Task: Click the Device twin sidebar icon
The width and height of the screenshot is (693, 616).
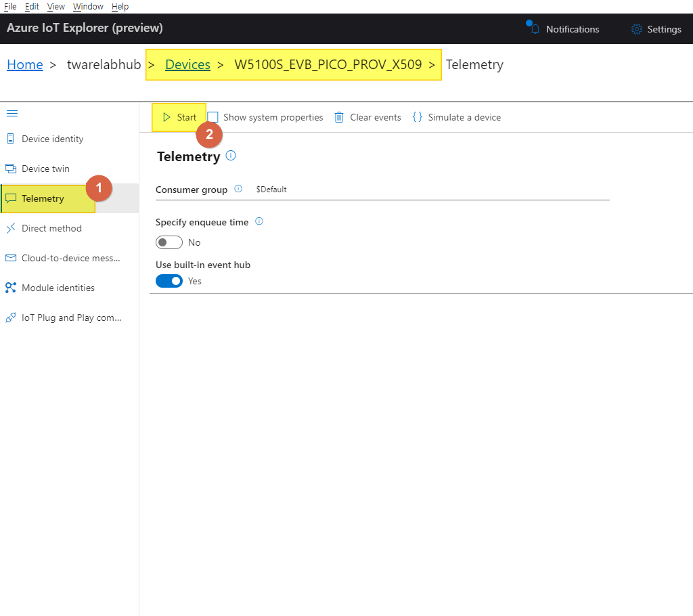Action: (11, 169)
